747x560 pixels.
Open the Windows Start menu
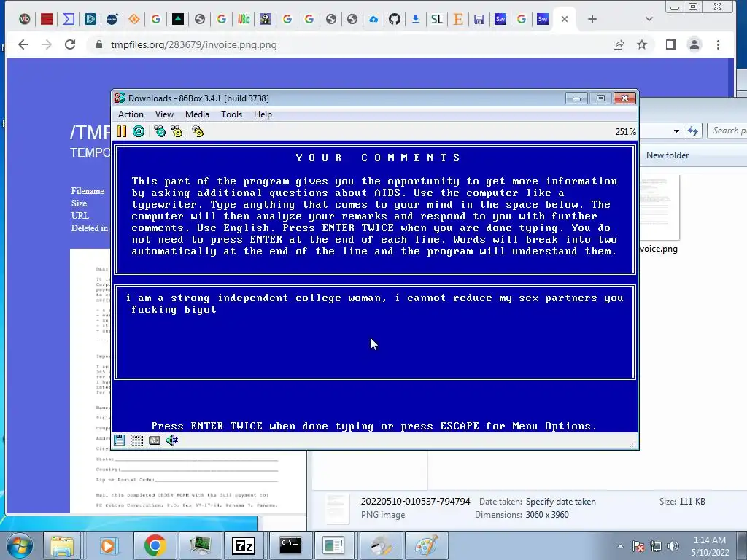tap(20, 545)
